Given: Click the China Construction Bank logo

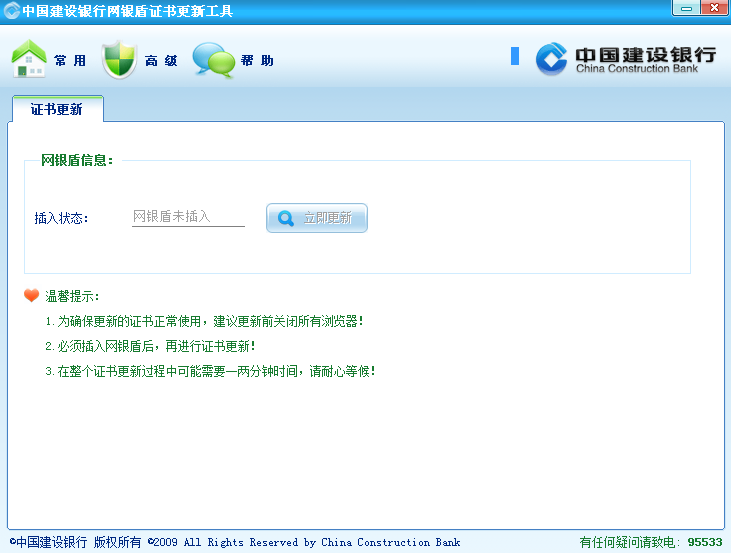Looking at the screenshot, I should coord(626,59).
